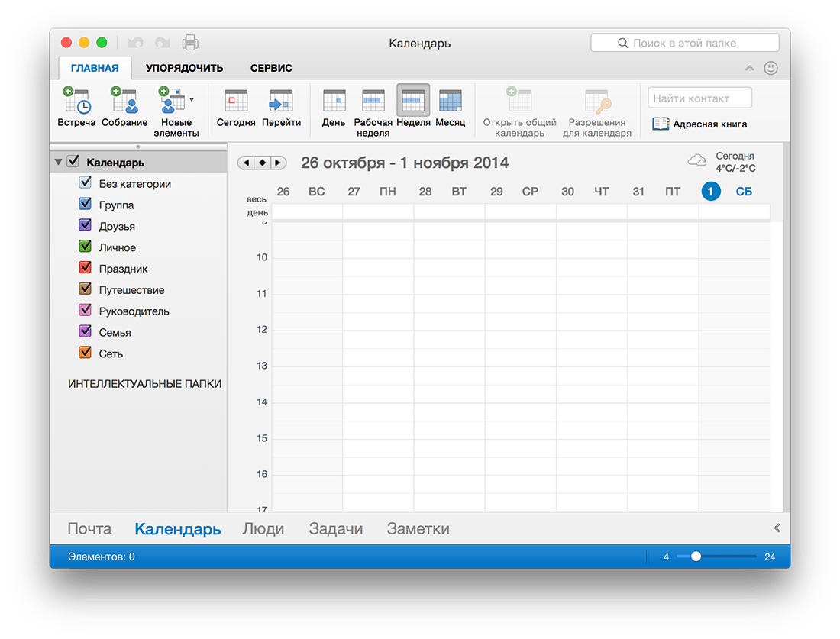Collapse the ribbon with the up chevron

tap(749, 68)
